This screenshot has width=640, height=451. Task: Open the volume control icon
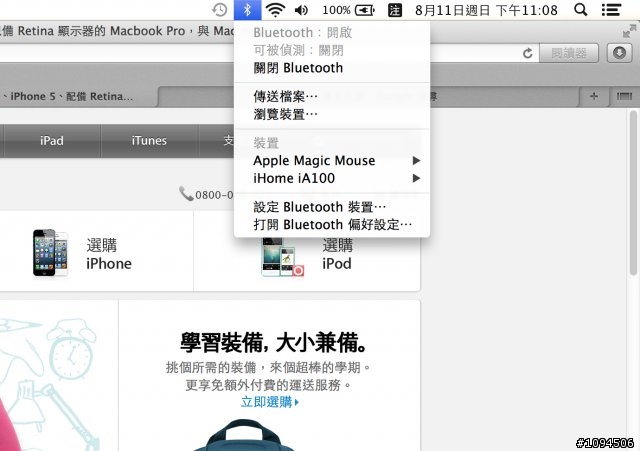301,10
